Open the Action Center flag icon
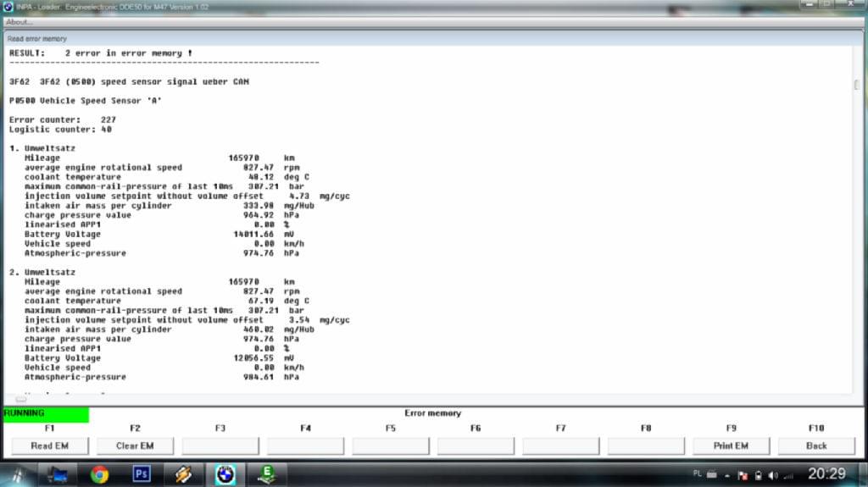Image resolution: width=868 pixels, height=487 pixels. (x=743, y=475)
